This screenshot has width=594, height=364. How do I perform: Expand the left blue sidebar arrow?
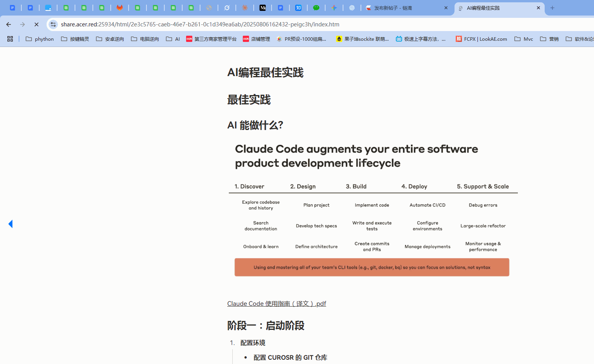point(10,224)
